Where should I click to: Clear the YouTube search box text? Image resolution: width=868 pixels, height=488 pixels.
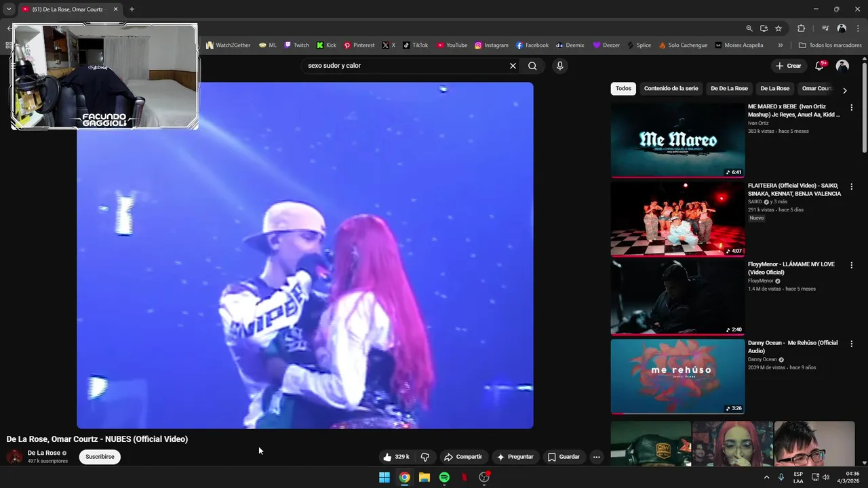[513, 66]
